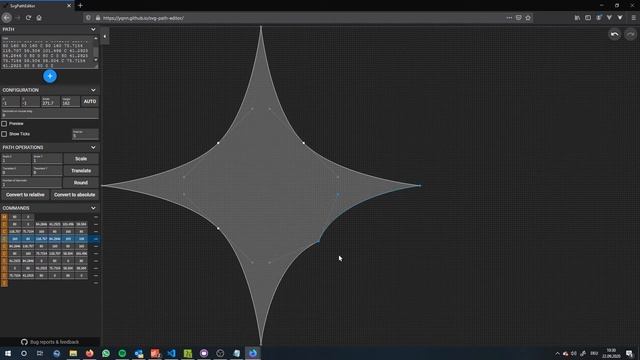The width and height of the screenshot is (640, 360).
Task: Click the blue plus button under path
Action: pyautogui.click(x=50, y=76)
